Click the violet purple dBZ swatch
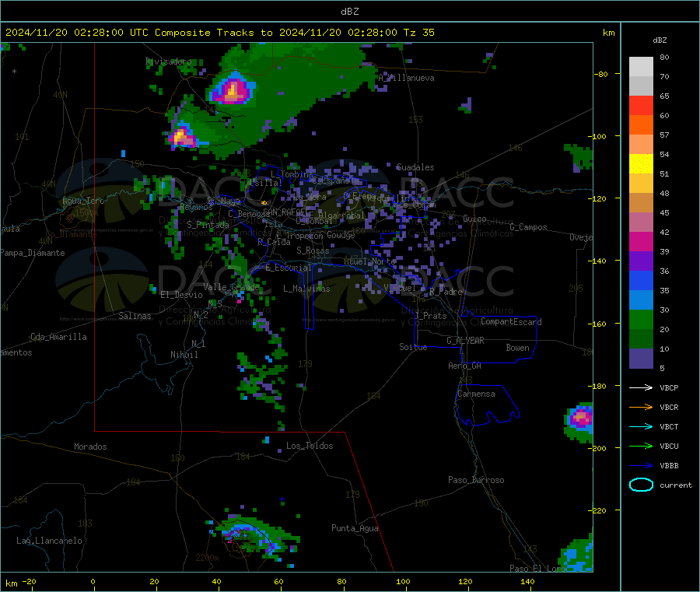This screenshot has width=700, height=592. pos(641,261)
